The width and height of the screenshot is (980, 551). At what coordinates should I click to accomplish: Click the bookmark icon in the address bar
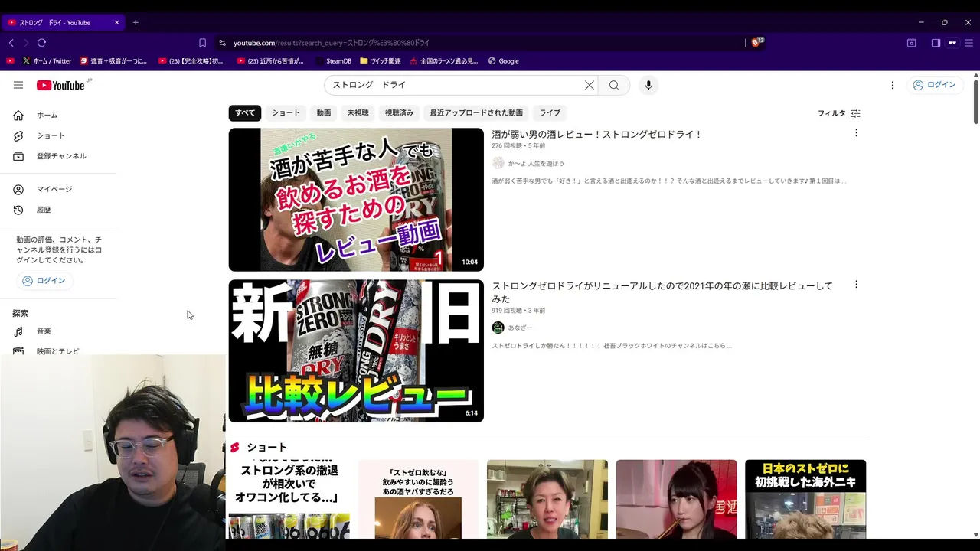click(202, 43)
